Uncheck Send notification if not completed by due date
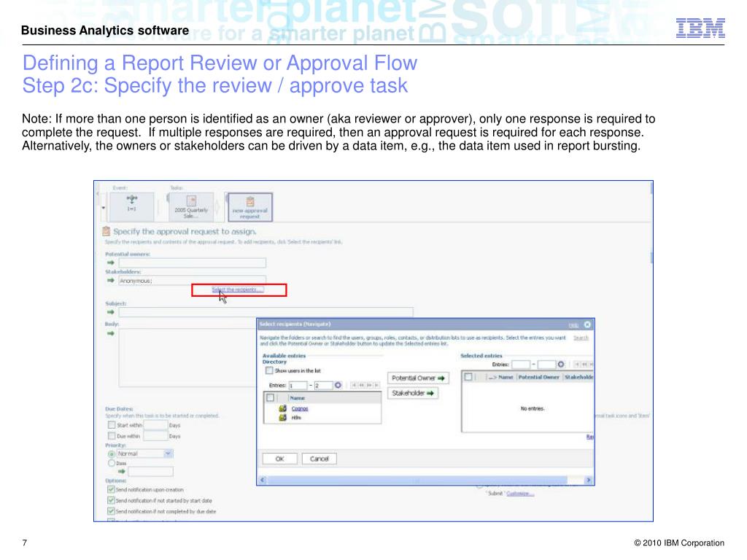The width and height of the screenshot is (747, 560). (111, 511)
